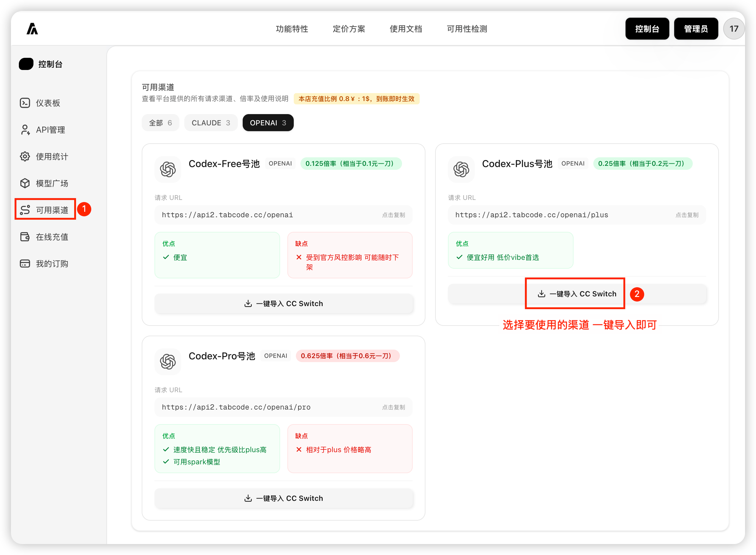
Task: Go to 可用渠道 in the sidebar
Action: coord(52,210)
